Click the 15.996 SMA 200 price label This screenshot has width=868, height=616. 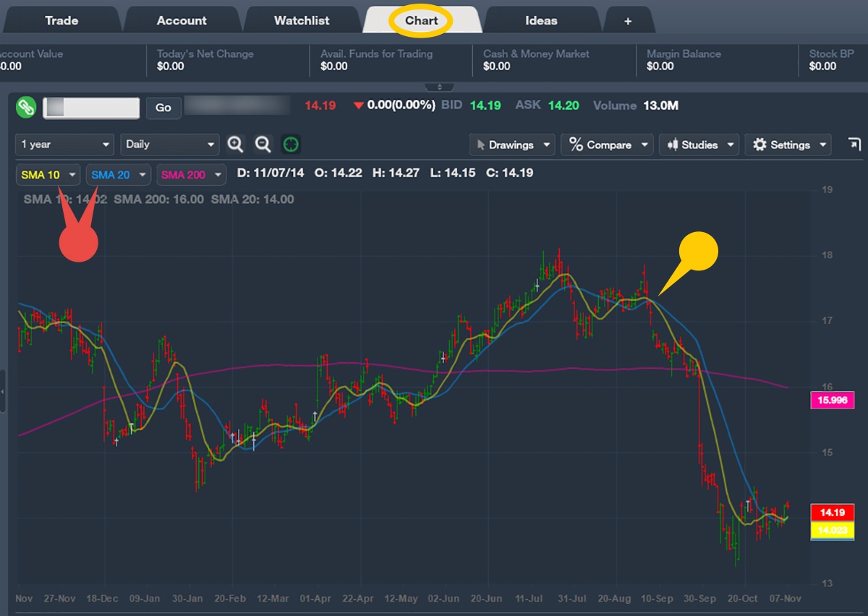(x=833, y=401)
